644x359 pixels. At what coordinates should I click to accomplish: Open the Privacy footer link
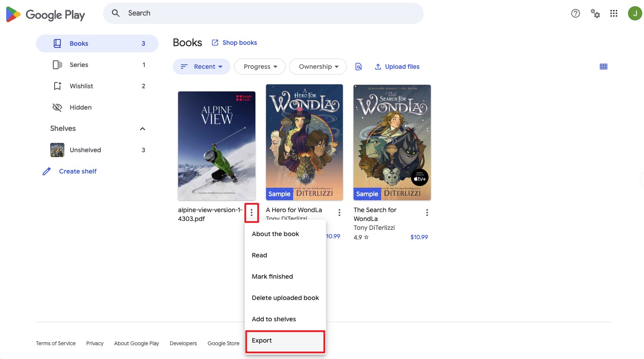tap(95, 343)
